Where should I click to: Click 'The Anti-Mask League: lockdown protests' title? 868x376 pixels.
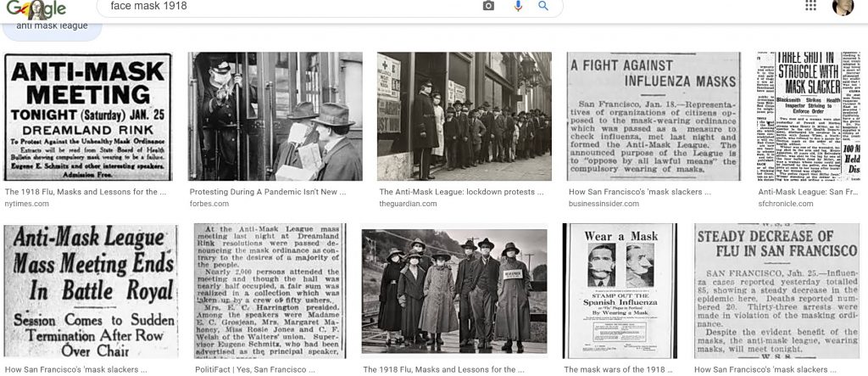pos(461,192)
